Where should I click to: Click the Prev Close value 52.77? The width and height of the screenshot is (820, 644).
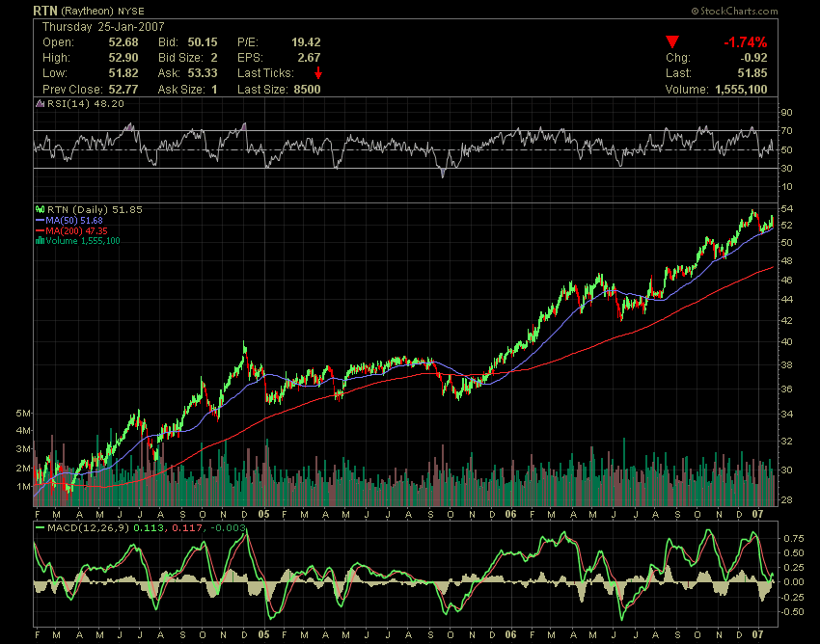123,90
